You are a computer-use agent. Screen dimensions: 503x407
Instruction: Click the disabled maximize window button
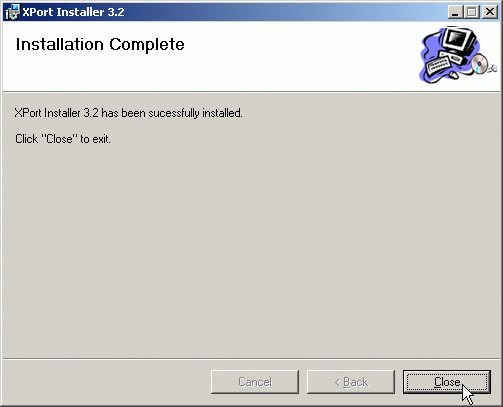point(472,12)
